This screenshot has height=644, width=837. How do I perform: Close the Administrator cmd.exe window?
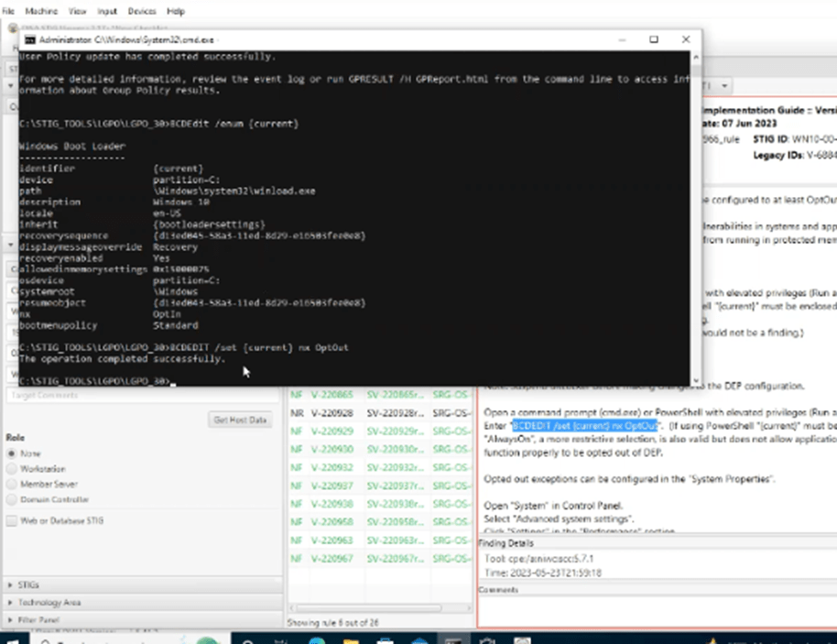pos(685,40)
